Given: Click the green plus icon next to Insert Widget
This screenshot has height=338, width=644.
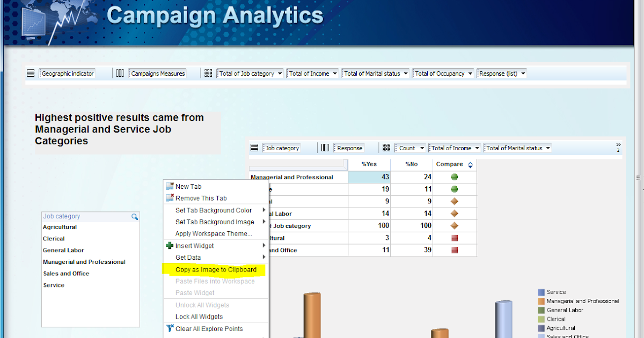Looking at the screenshot, I should 170,246.
